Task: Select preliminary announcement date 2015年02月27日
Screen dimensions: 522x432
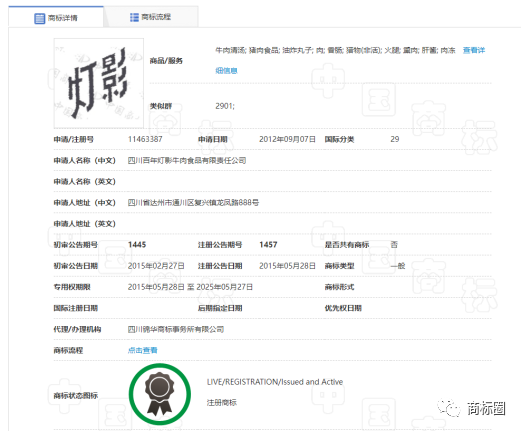Action: pyautogui.click(x=156, y=266)
